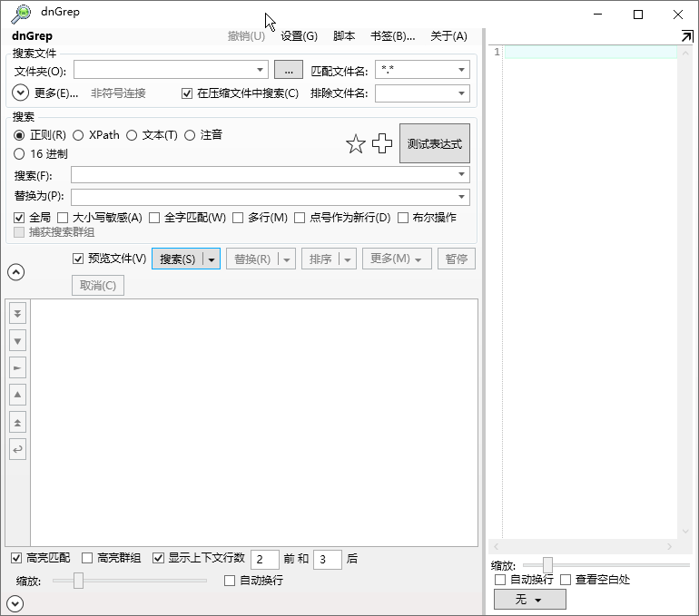The height and width of the screenshot is (616, 699).
Task: Click the folder browse ... button
Action: [x=288, y=70]
